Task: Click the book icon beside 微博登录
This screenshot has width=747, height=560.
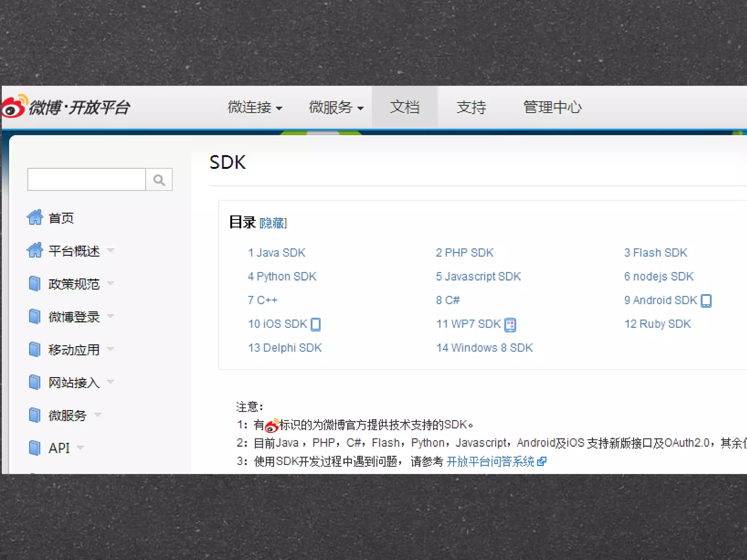Action: click(35, 316)
